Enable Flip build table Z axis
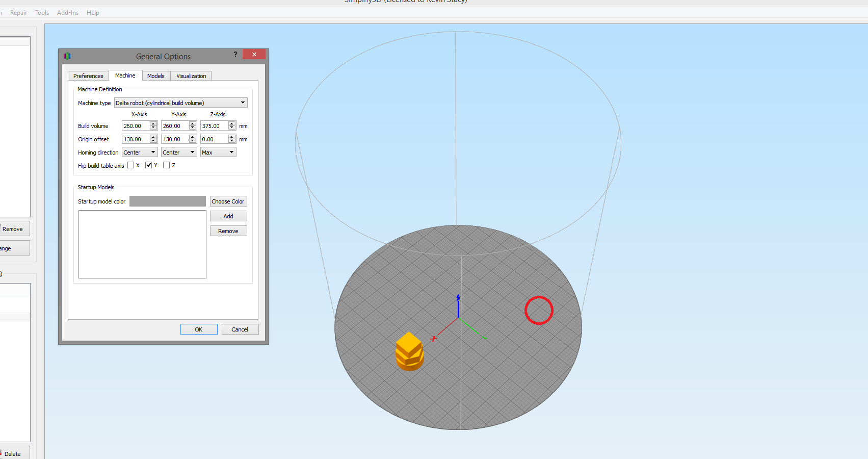Screen dimensions: 868x459 [x=166, y=165]
